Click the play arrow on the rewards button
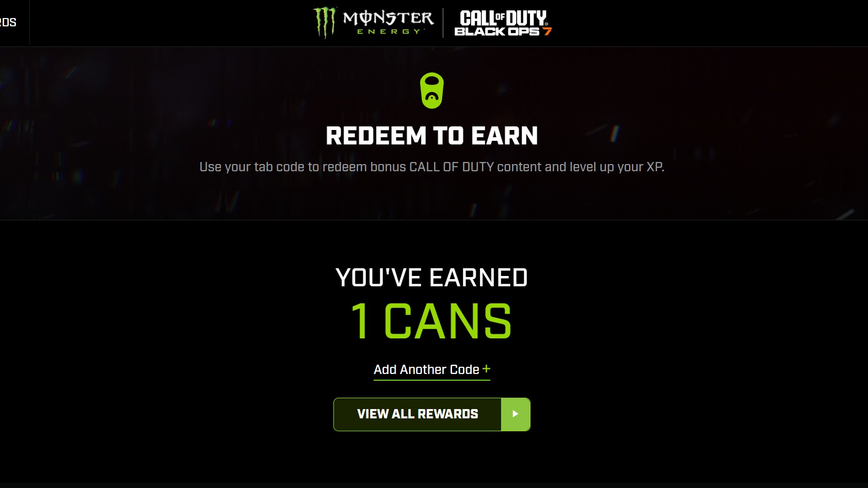This screenshot has height=488, width=868. point(516,414)
